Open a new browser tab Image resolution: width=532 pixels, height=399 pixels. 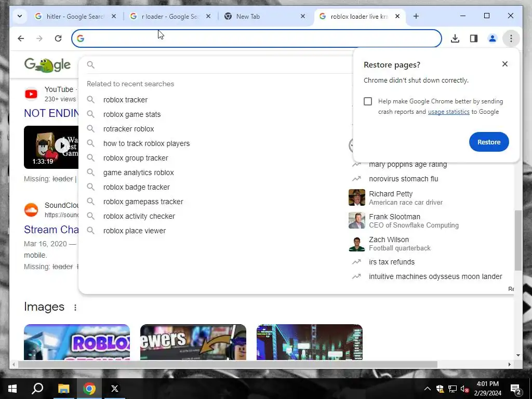pos(416,16)
